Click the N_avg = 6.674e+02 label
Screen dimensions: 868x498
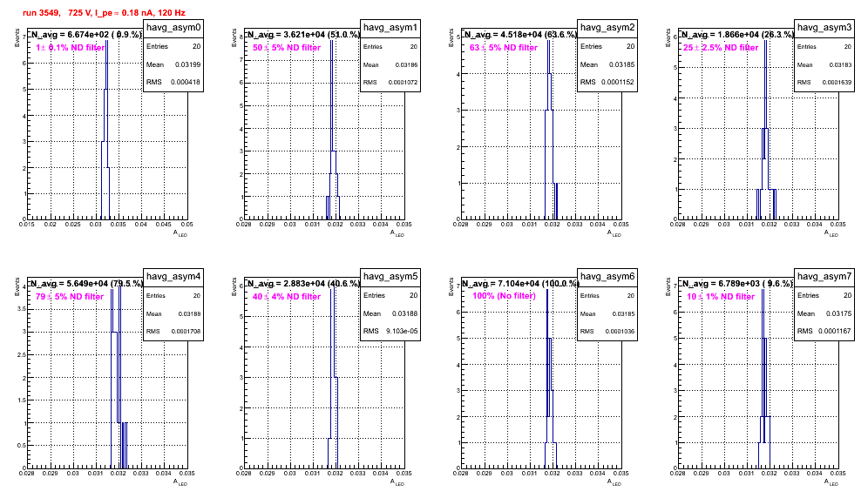pos(86,34)
